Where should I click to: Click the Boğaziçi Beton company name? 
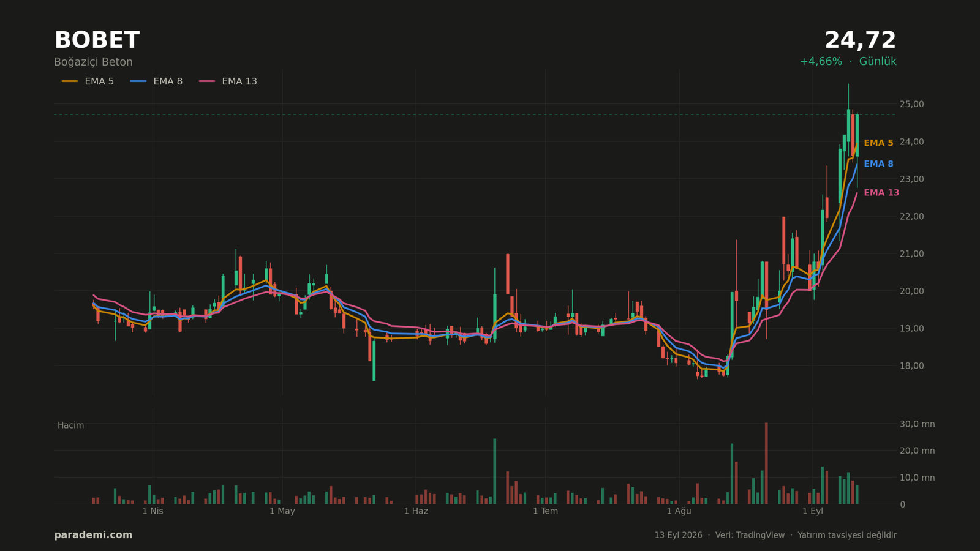[x=93, y=62]
